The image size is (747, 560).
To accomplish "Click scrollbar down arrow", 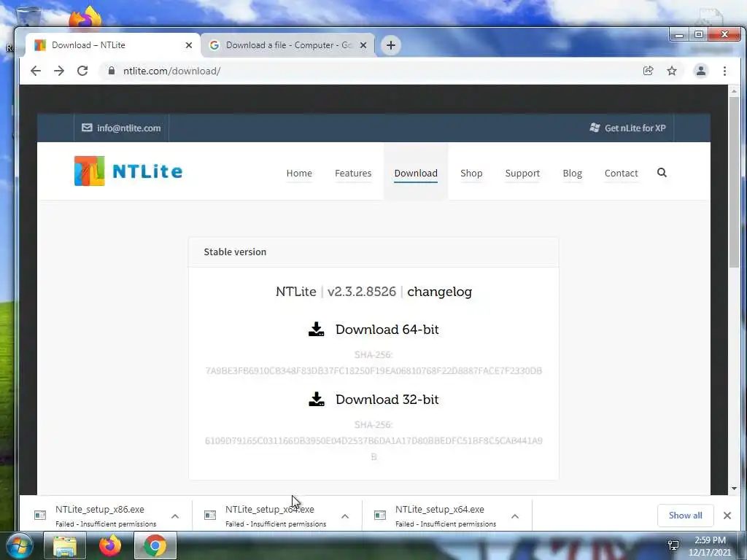I will (x=734, y=489).
